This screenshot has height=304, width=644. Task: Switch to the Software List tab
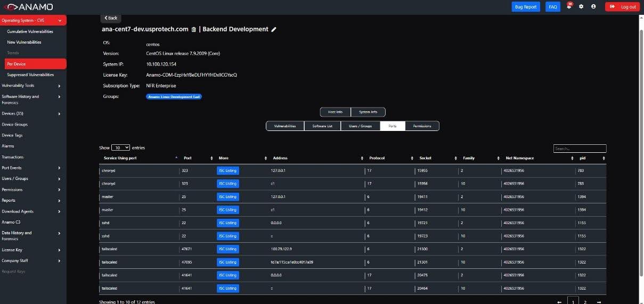322,126
